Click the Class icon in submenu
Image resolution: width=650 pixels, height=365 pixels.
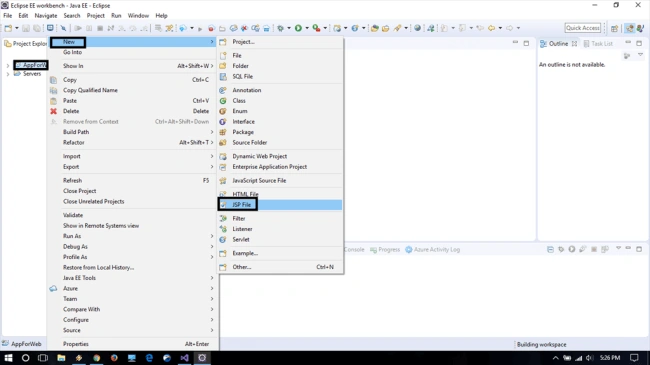click(x=223, y=100)
